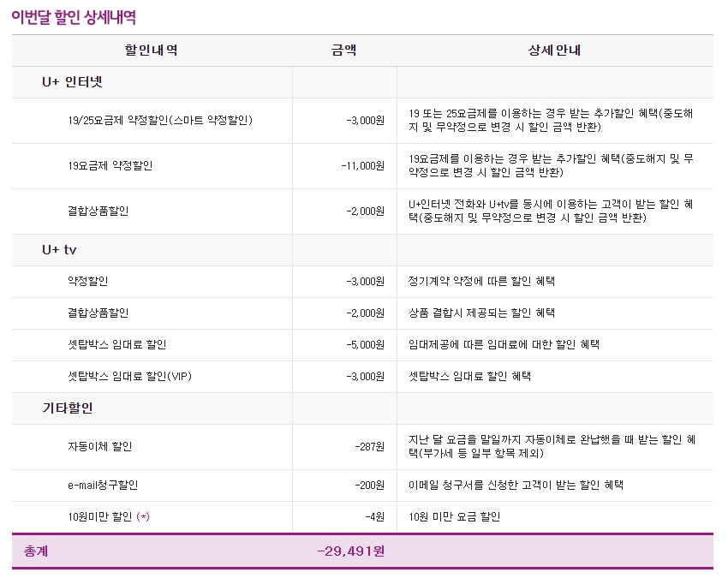This screenshot has height=584, width=728.
Task: Select the -29,491원 total amount
Action: click(350, 551)
